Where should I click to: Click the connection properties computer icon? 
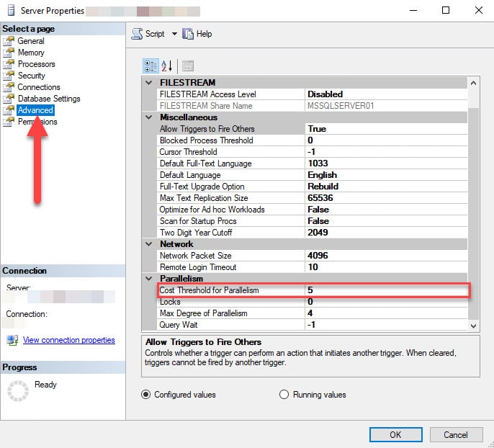pyautogui.click(x=13, y=340)
